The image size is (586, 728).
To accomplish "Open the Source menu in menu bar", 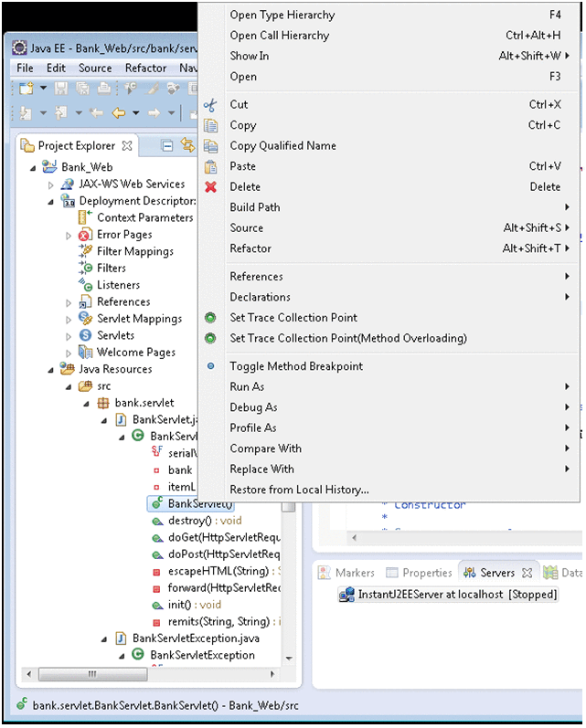I will point(95,69).
